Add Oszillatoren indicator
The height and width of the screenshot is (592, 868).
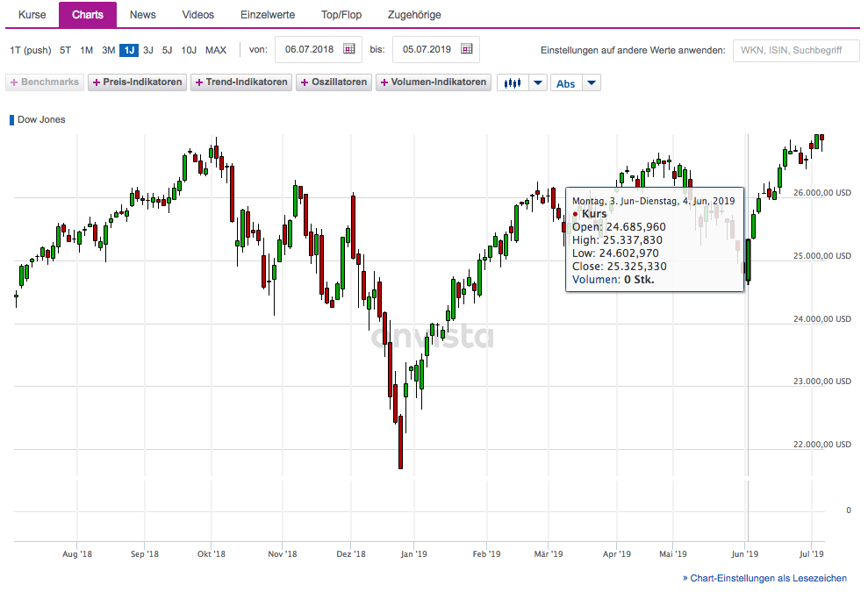click(334, 82)
